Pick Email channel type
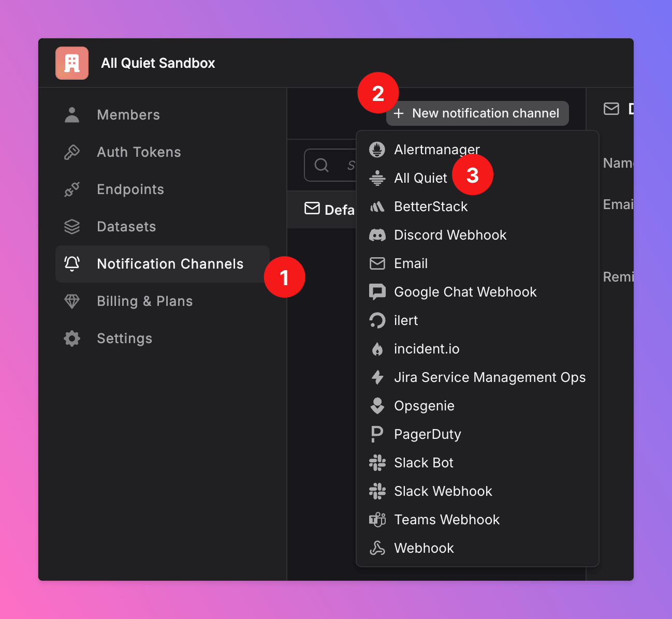This screenshot has width=672, height=619. coord(477,263)
